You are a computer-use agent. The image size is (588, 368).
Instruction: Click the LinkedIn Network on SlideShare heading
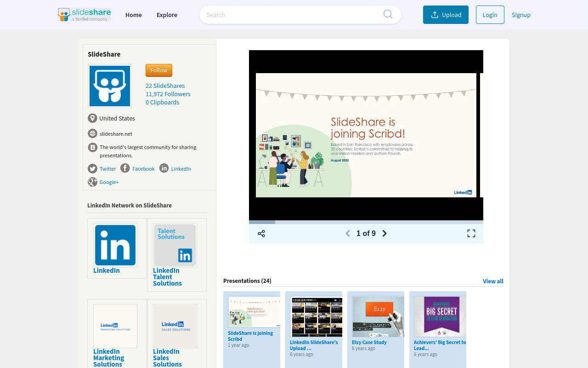click(x=130, y=205)
